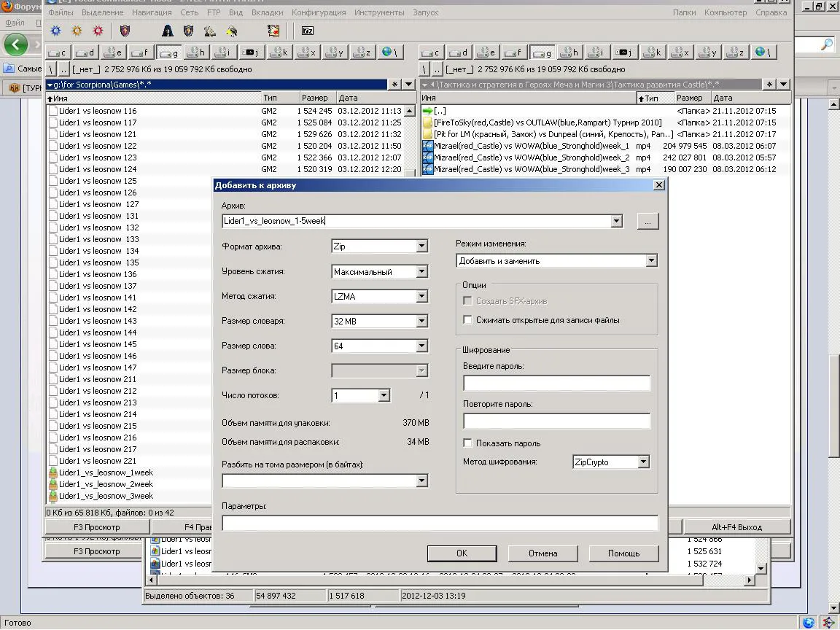Open network neighborhood in right panel
840x630 pixels.
pyautogui.click(x=764, y=52)
